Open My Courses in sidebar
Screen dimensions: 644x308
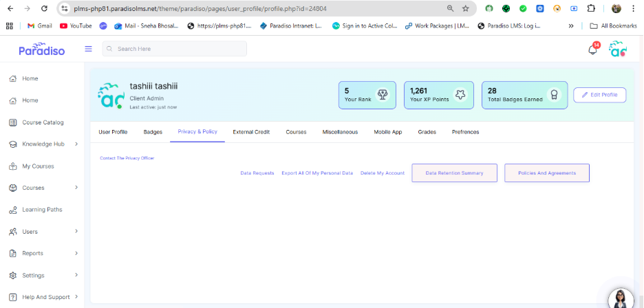point(37,166)
